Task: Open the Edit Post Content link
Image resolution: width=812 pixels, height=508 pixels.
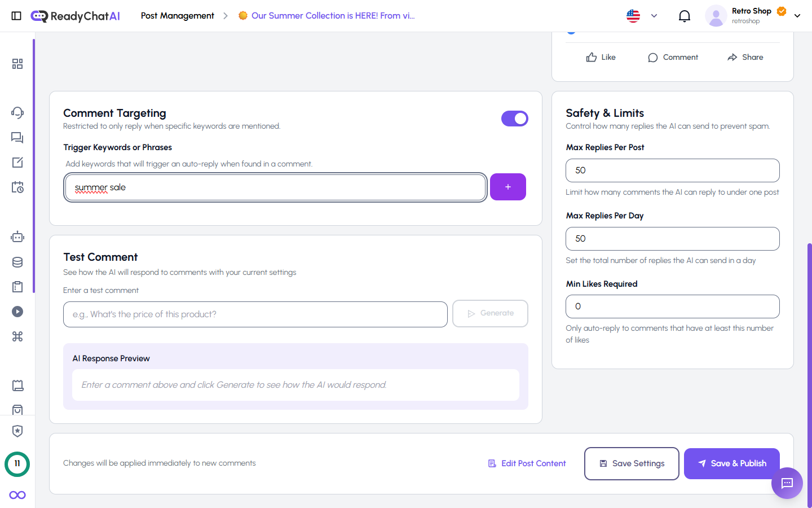Action: tap(527, 463)
